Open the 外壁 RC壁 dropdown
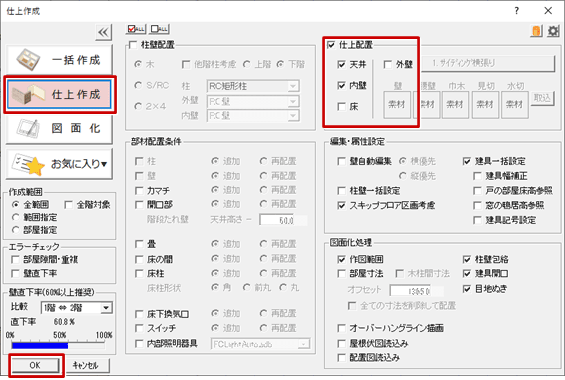 [253, 102]
